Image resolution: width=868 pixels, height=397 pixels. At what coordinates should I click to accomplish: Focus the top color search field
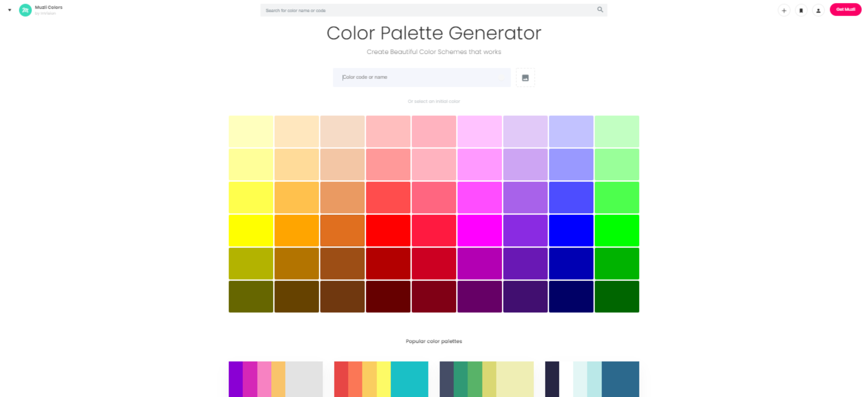428,10
